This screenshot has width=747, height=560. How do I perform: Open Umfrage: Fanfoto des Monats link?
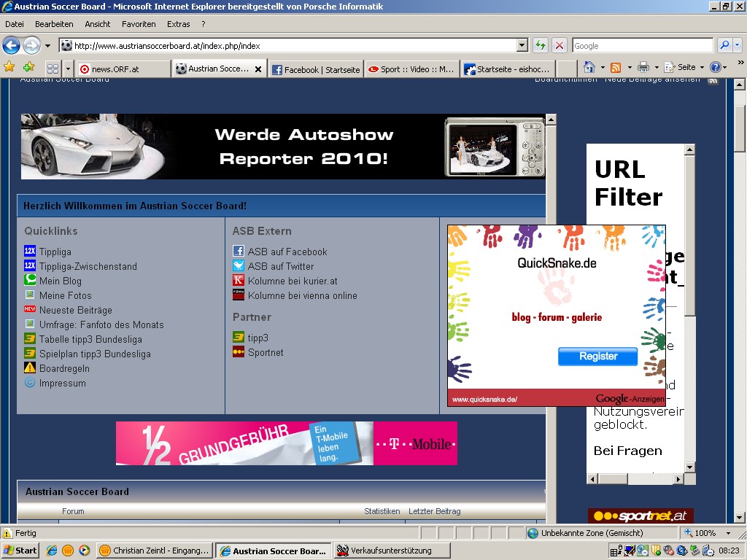click(101, 324)
